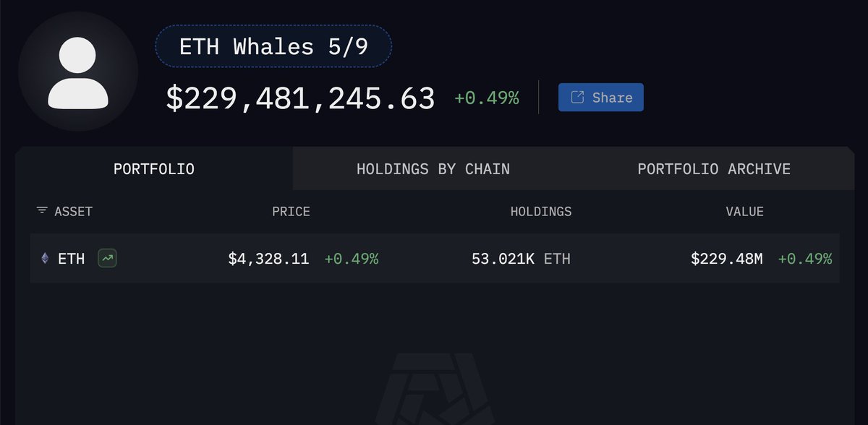Click the sort filter icon beside ASSET

pos(42,211)
